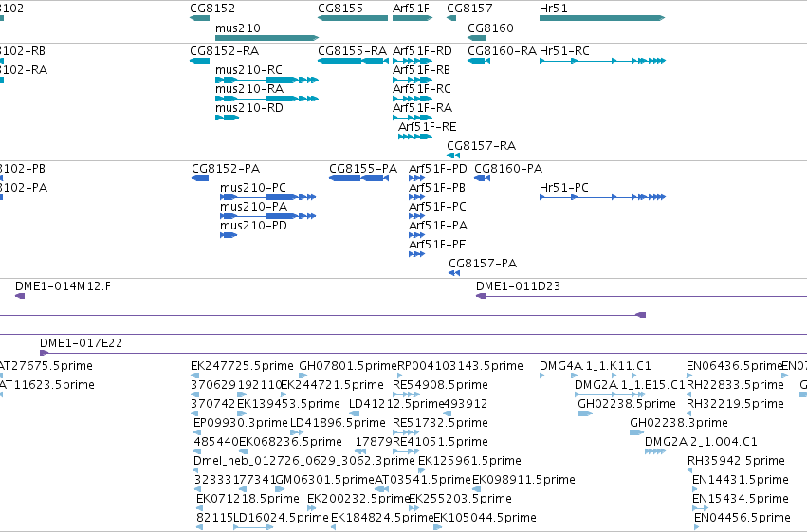807x532 pixels.
Task: Select BAC clone DME1-011D23
Action: point(641,296)
